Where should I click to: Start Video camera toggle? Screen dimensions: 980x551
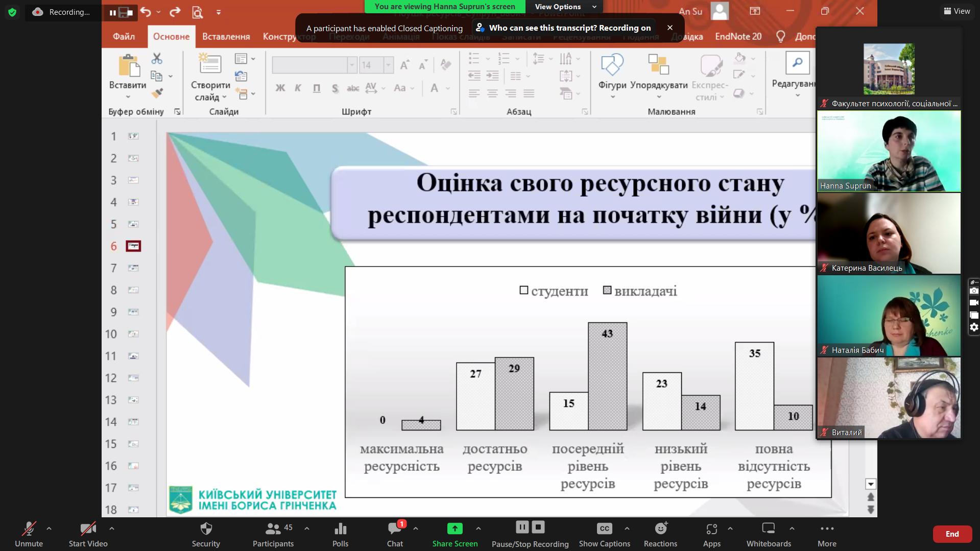(88, 529)
